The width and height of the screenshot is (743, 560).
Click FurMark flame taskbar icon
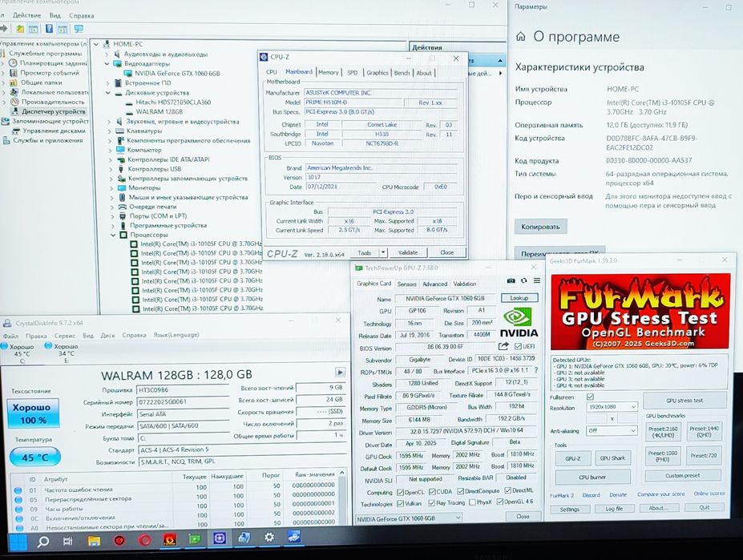click(169, 539)
